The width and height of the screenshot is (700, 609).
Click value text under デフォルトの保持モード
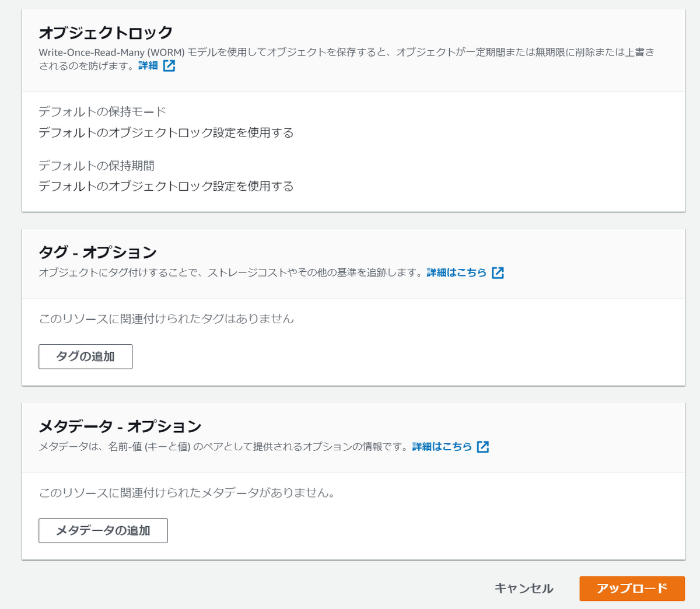[x=166, y=132]
